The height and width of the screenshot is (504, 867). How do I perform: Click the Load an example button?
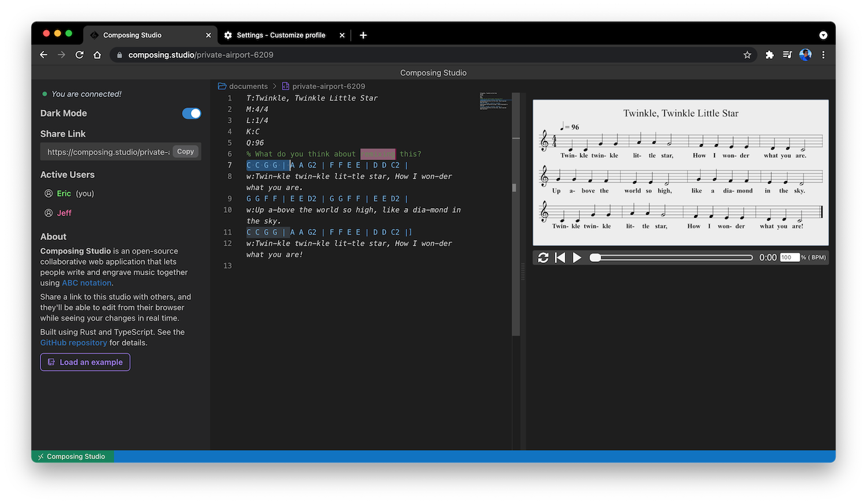(85, 362)
